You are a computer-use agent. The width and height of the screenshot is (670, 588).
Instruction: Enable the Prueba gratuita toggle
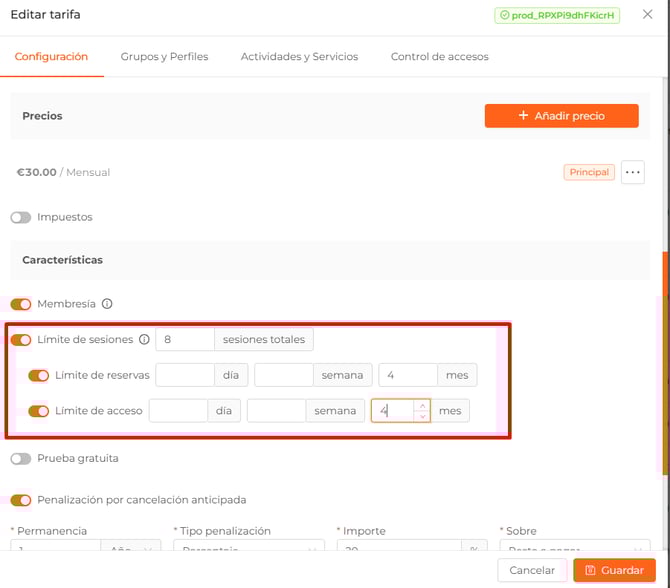[21, 459]
